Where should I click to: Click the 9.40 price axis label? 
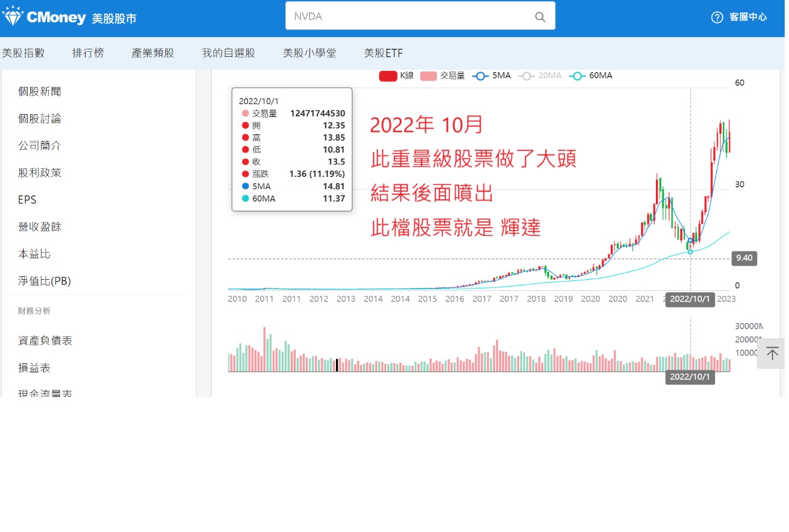[744, 258]
